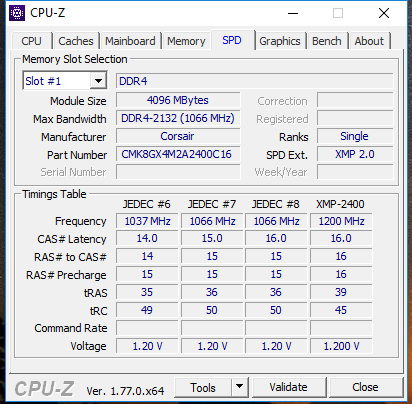Click the version text Ver. 1.77.0.x64
Image resolution: width=412 pixels, height=404 pixels.
pos(125,391)
